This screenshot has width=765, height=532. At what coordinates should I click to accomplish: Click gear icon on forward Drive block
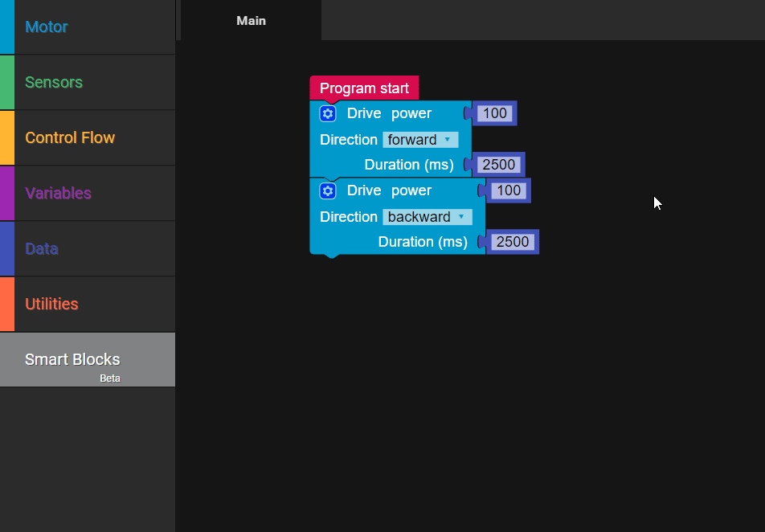[x=328, y=114]
